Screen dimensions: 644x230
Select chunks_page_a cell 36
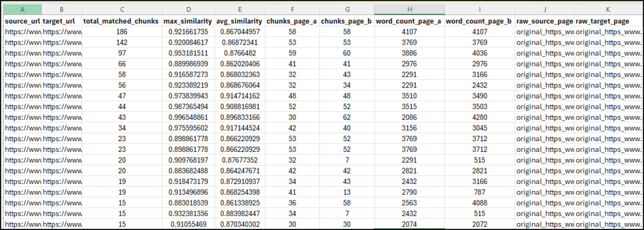tap(292, 203)
